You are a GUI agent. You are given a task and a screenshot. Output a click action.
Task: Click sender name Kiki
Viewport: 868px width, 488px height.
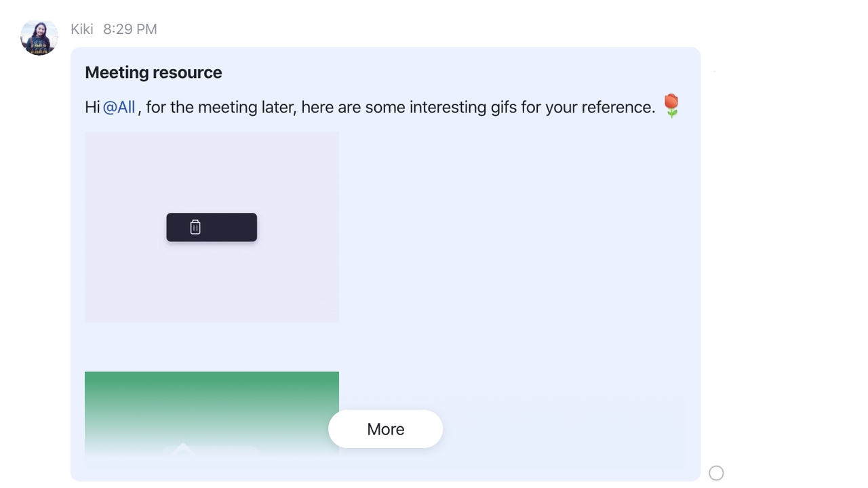click(x=82, y=29)
